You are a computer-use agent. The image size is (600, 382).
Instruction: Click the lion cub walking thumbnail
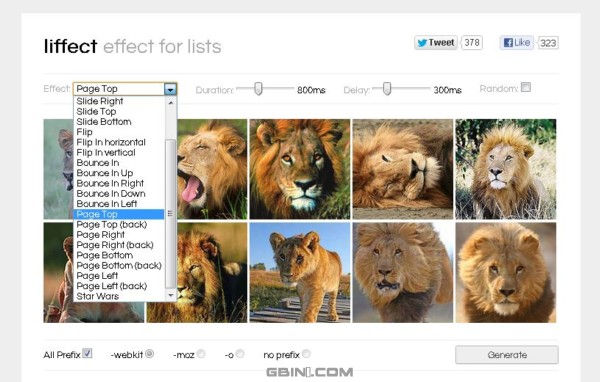pos(300,273)
